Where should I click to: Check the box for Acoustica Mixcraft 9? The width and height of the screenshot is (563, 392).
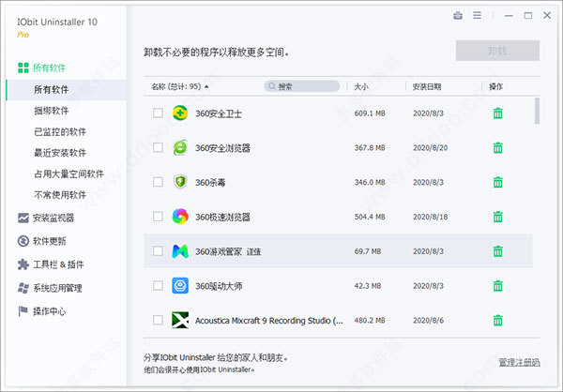(158, 320)
